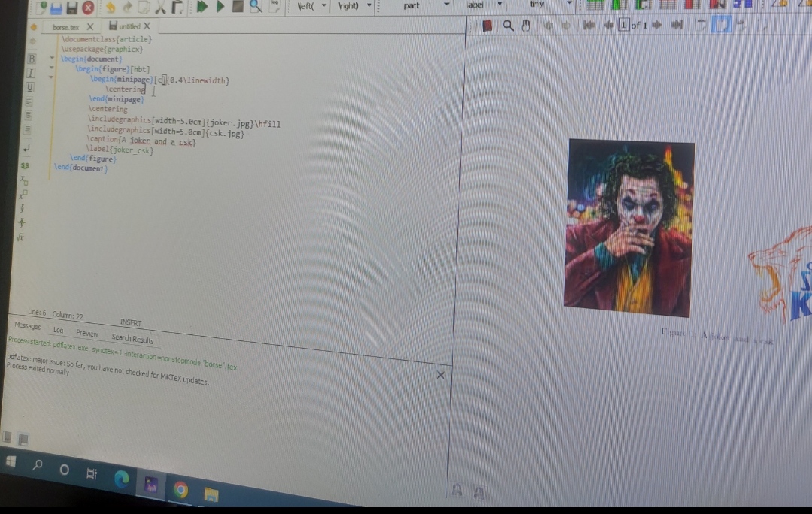Click the magnifier search icon in PDF viewer
Screen dimensions: 812x514
click(508, 26)
